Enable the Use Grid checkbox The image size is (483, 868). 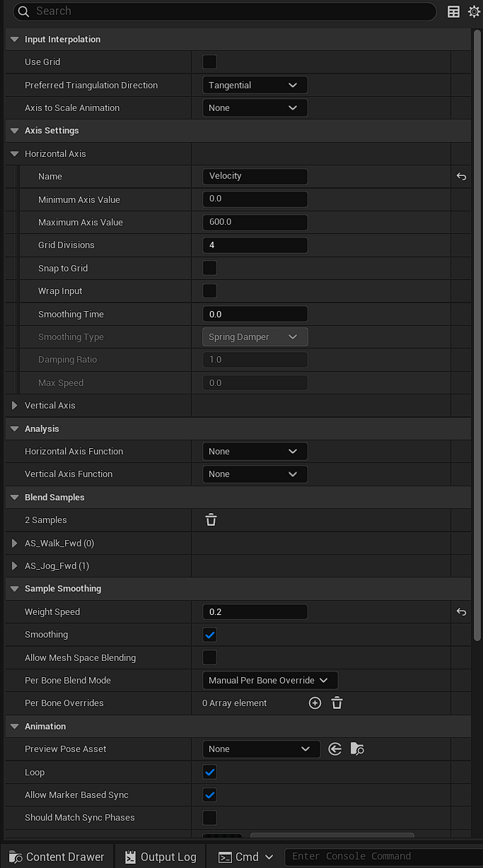210,62
